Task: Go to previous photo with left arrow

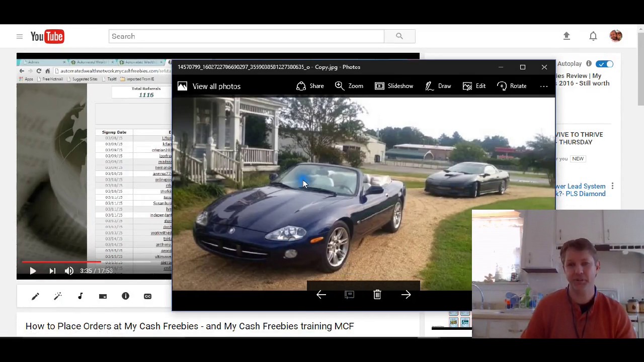Action: tap(321, 295)
